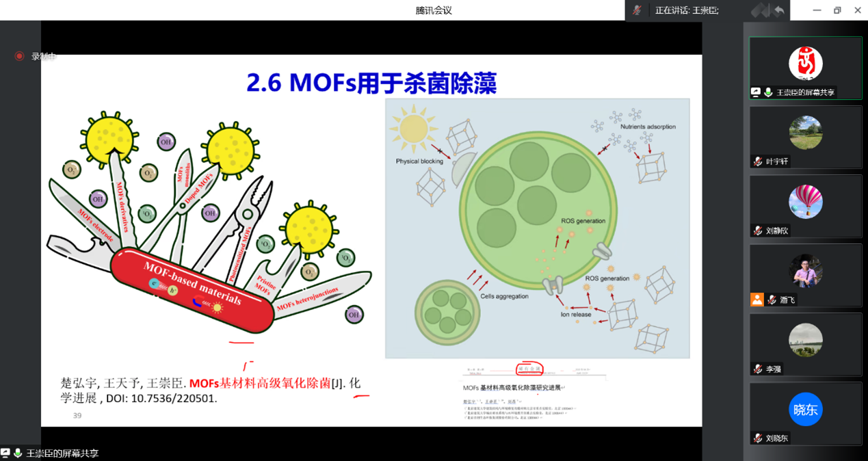The width and height of the screenshot is (868, 461).
Task: Click the shared slide title 2.6 MOFs用于杀菌除藻
Action: [x=371, y=83]
